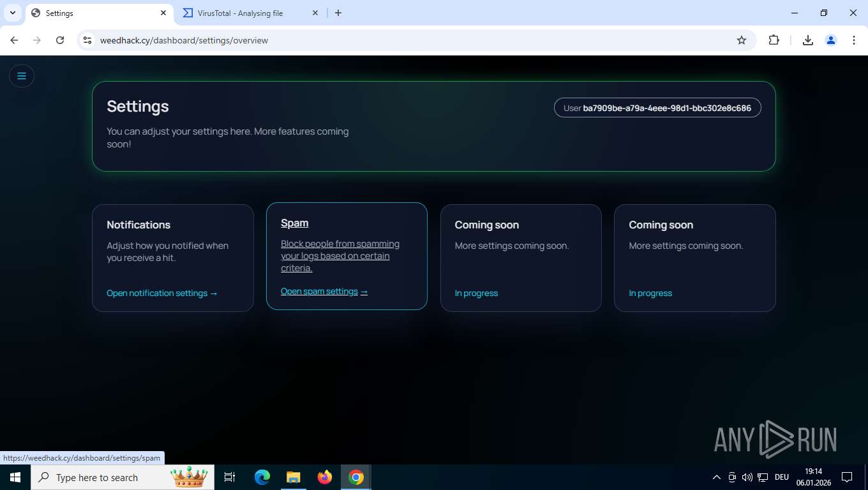The image size is (868, 490).
Task: Click the Chrome taskbar icon
Action: 356,477
